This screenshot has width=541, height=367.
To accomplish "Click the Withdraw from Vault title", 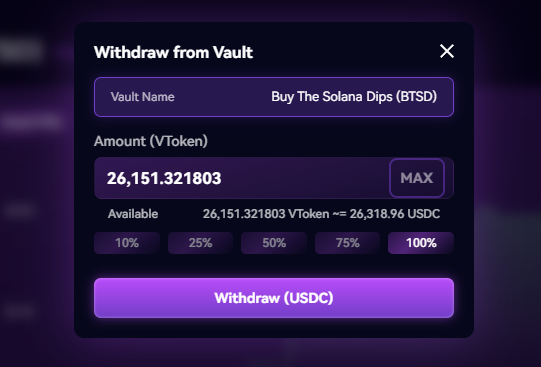I will (x=174, y=52).
